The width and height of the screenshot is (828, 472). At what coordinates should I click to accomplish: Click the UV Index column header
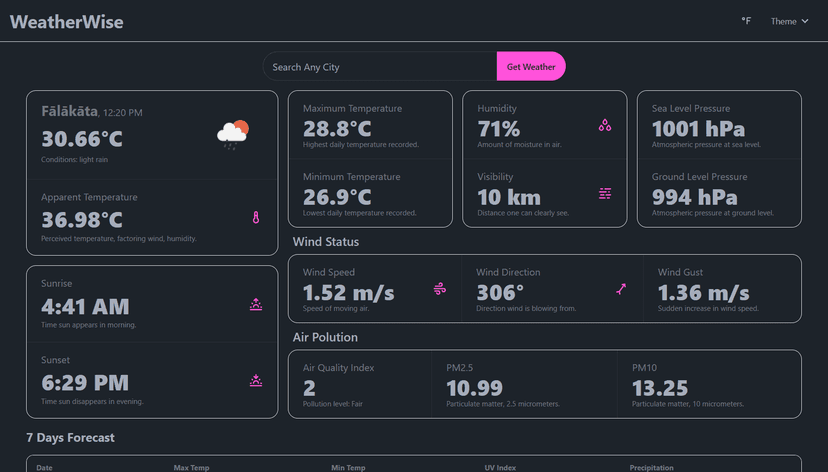[x=500, y=468]
